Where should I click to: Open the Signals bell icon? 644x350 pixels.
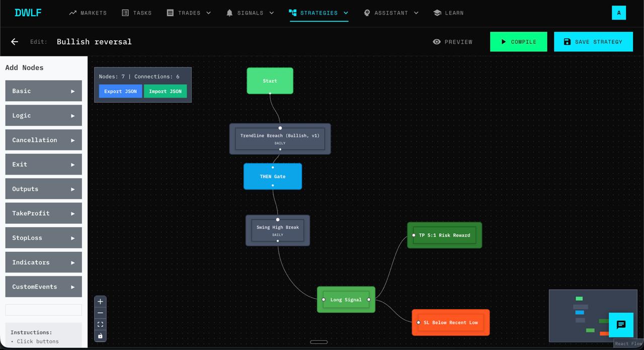click(x=229, y=13)
